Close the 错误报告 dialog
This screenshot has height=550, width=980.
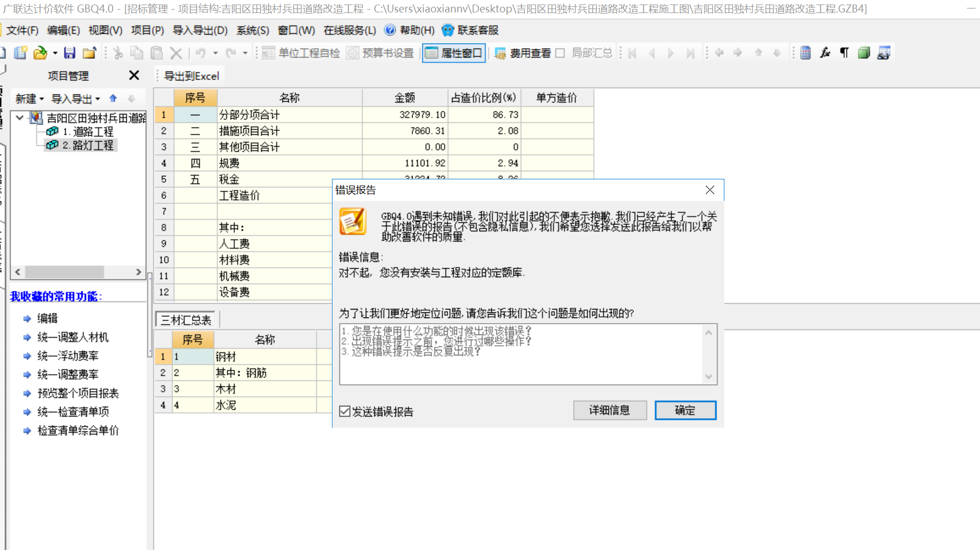pos(710,190)
